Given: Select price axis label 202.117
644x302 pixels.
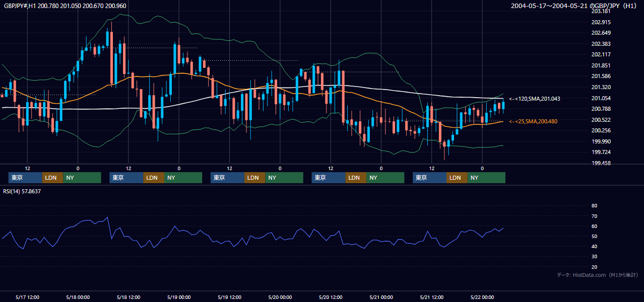Looking at the screenshot, I should pos(601,54).
